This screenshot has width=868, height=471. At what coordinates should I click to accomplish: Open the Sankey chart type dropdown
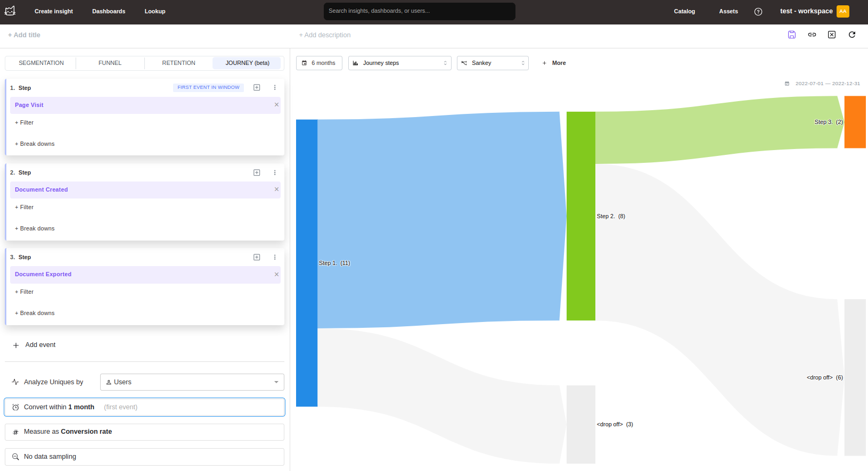tap(493, 63)
